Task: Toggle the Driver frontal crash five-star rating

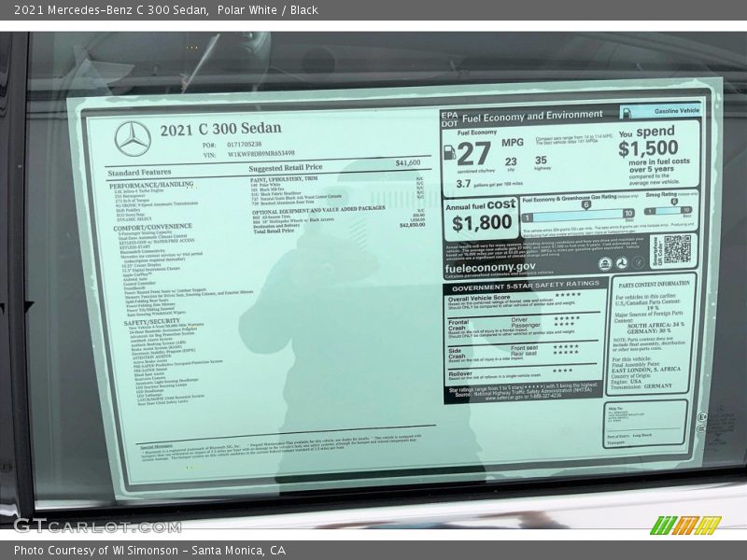Action: (565, 318)
